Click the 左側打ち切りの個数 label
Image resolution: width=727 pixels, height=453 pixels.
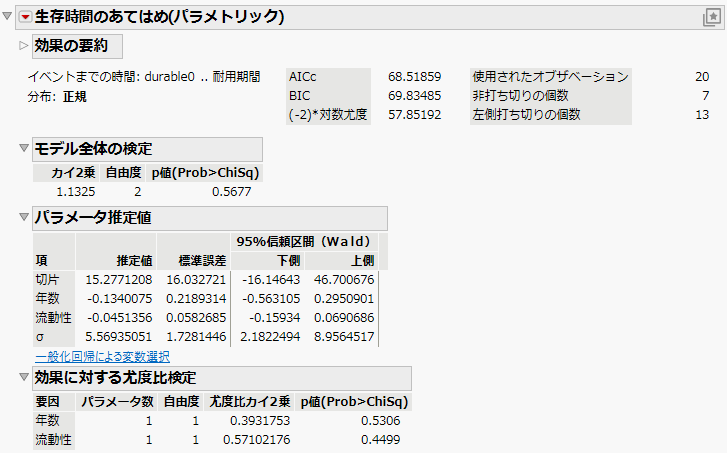pos(526,115)
